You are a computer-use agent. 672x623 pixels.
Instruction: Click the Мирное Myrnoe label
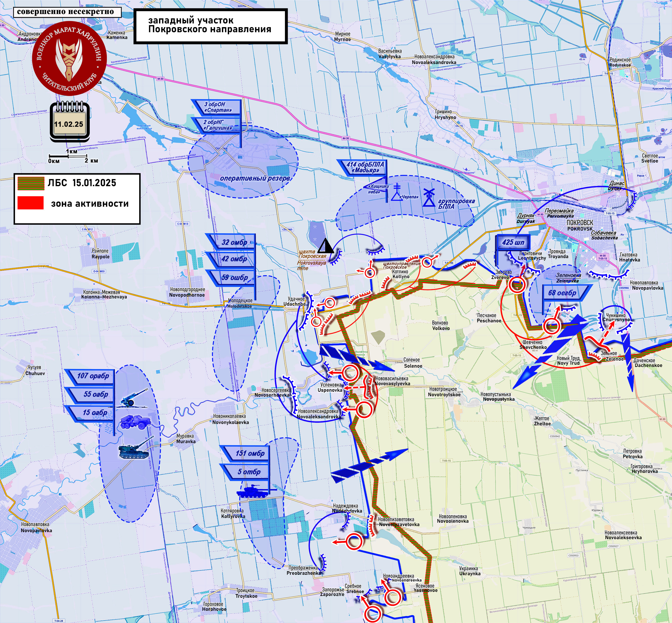[343, 37]
